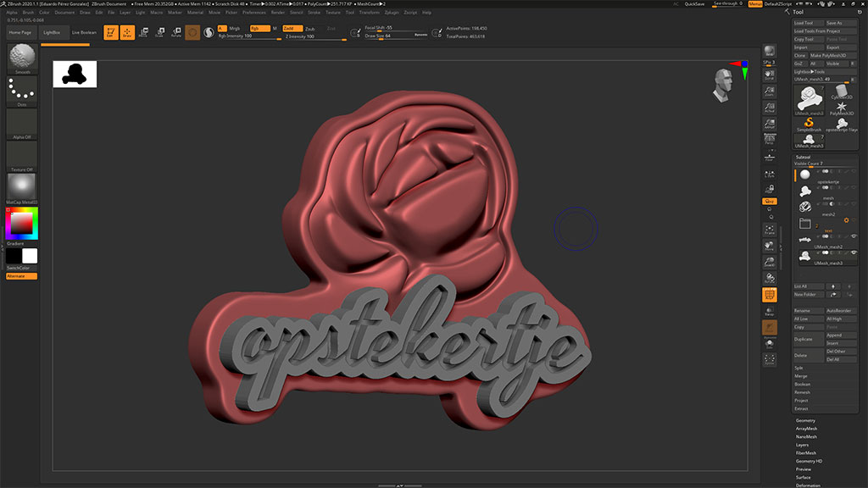Click the Transp transparency icon
This screenshot has width=868, height=488.
(770, 312)
